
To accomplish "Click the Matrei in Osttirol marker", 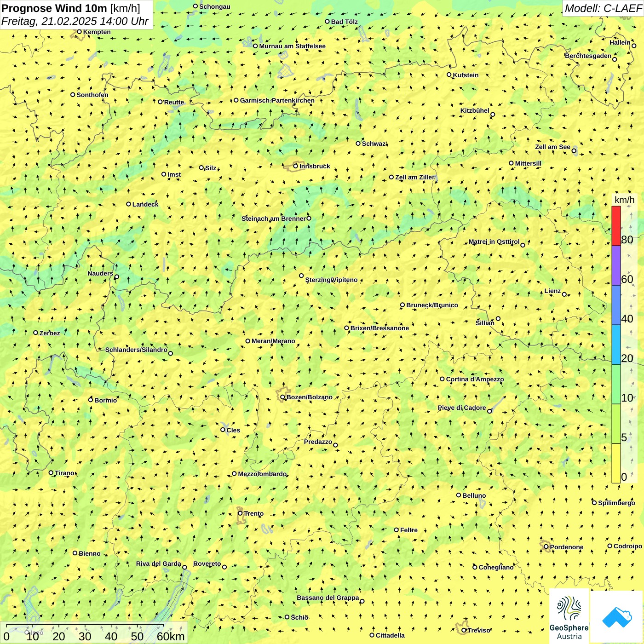I will tap(523, 245).
